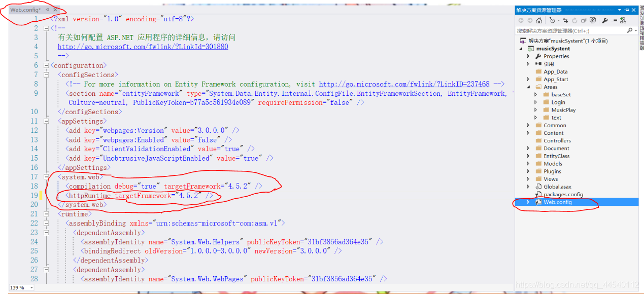Expand the Global.asax node arrow
The image size is (644, 294).
[x=528, y=187]
